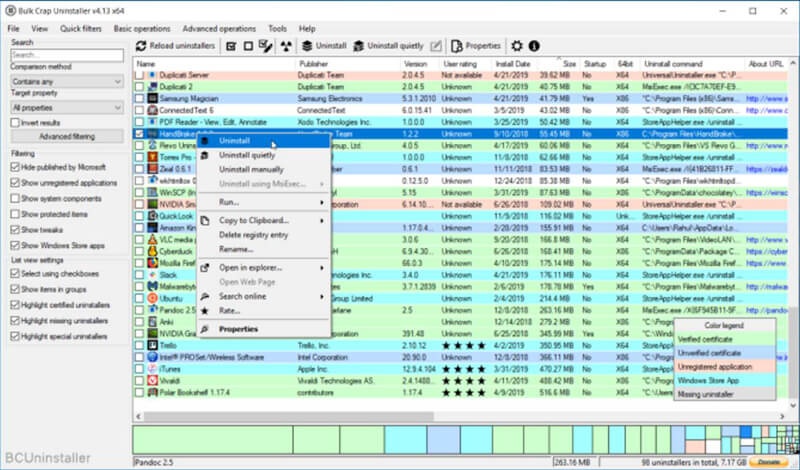Open Properties from context menu
800x470 pixels.
[x=264, y=329]
